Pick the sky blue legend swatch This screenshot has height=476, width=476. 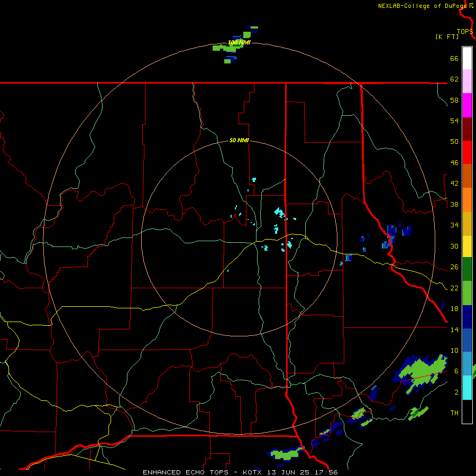467,364
